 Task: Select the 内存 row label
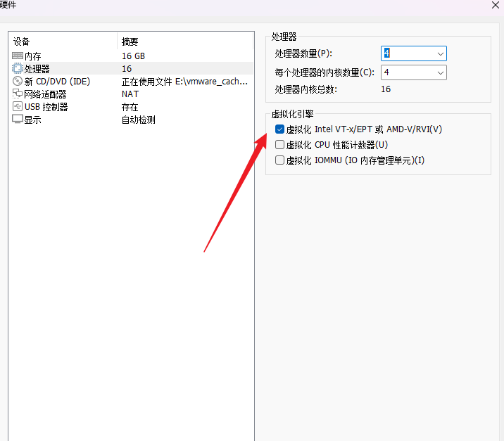tap(33, 56)
